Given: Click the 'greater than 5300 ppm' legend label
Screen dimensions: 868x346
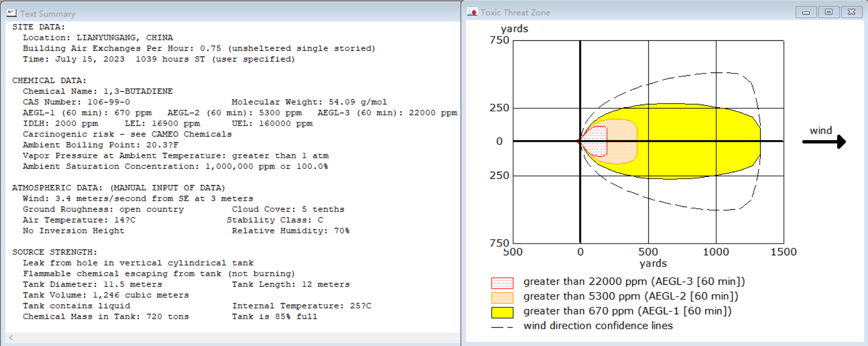Looking at the screenshot, I should click(631, 296).
